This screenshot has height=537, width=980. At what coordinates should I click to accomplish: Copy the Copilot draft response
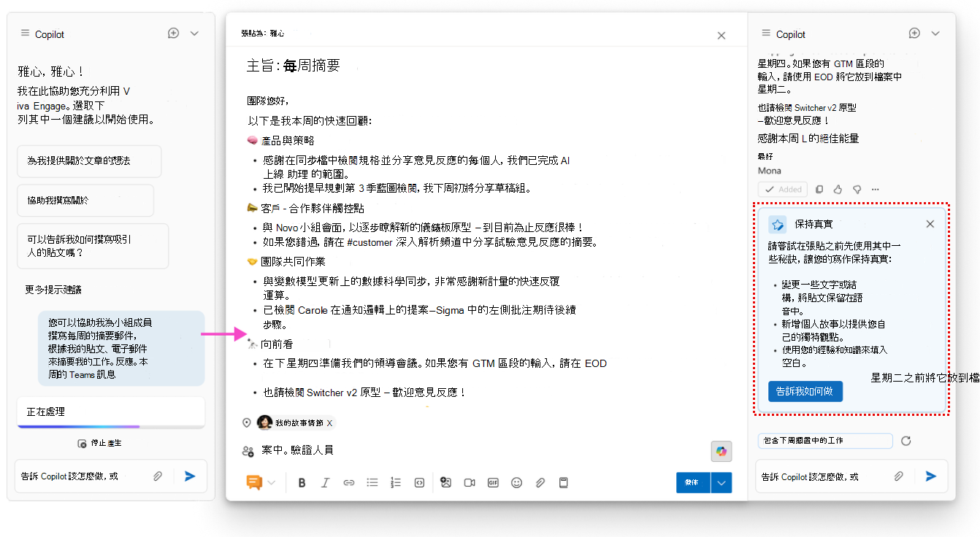pyautogui.click(x=819, y=189)
